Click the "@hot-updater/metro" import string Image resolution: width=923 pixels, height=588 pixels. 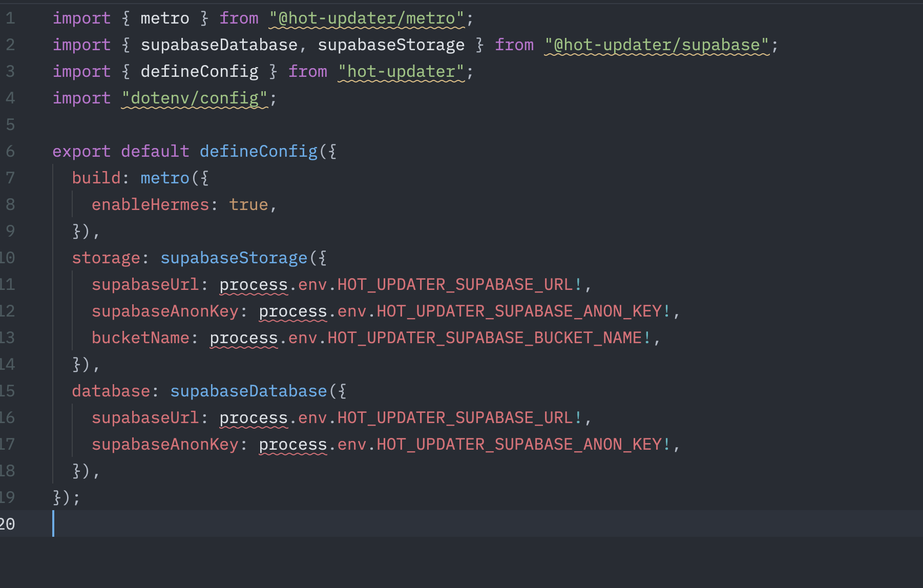point(367,18)
